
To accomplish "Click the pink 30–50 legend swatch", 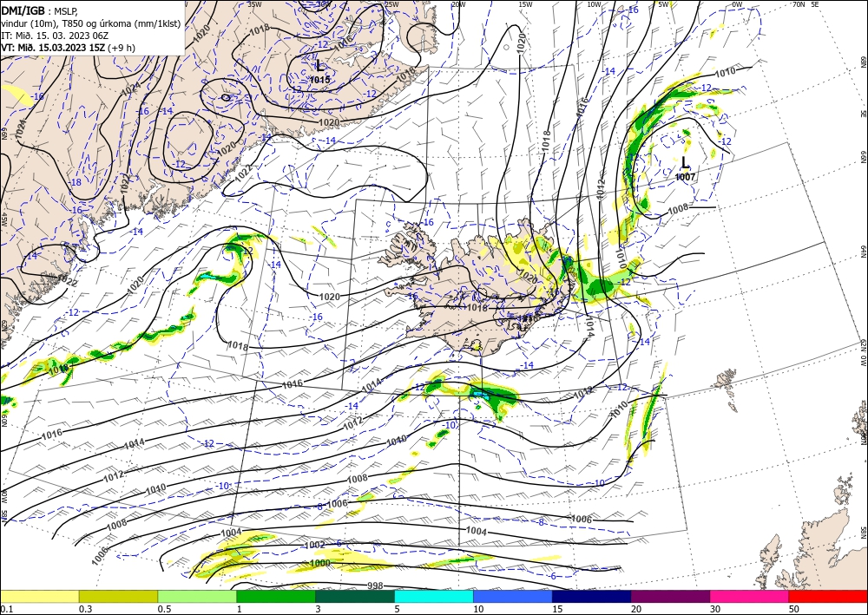I will pos(750,596).
